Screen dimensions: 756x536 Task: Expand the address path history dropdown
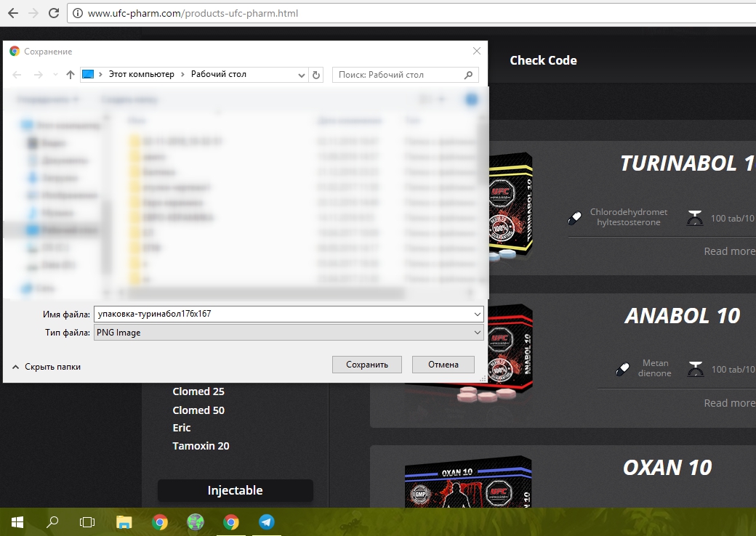[302, 75]
